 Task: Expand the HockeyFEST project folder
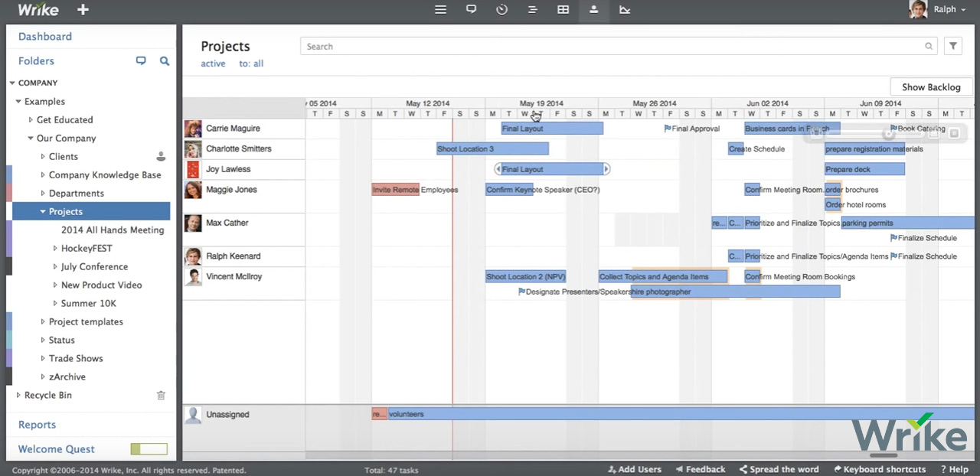click(x=55, y=249)
